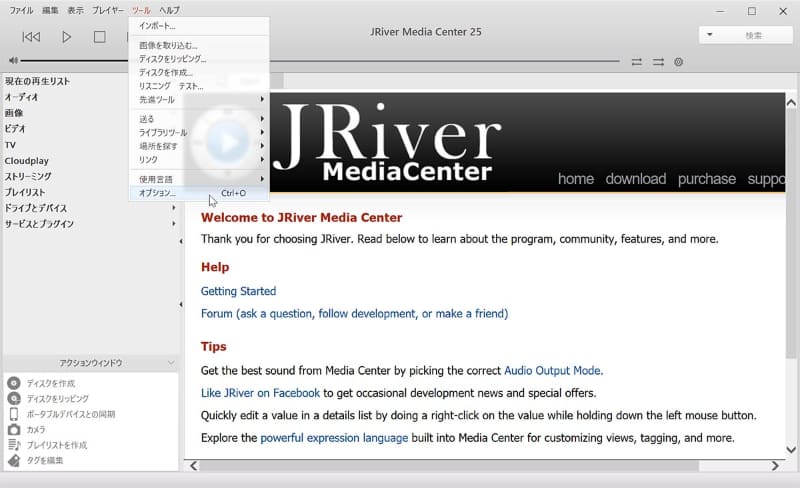The height and width of the screenshot is (488, 800).
Task: Open the 場所を探す submenu
Action: [x=199, y=146]
